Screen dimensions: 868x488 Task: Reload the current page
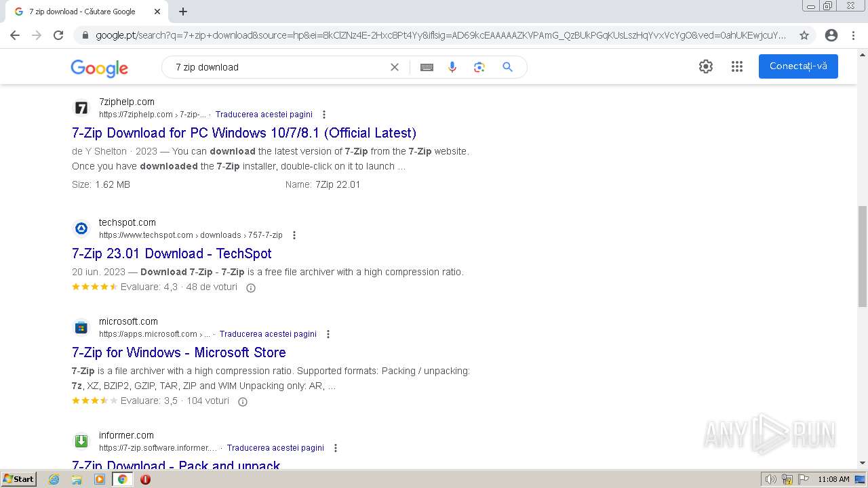58,35
